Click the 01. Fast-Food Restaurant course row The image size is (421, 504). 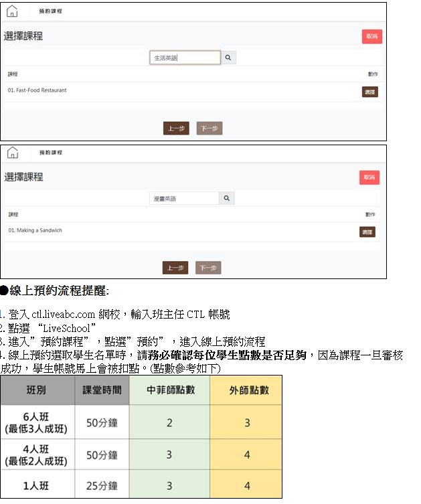pyautogui.click(x=37, y=90)
